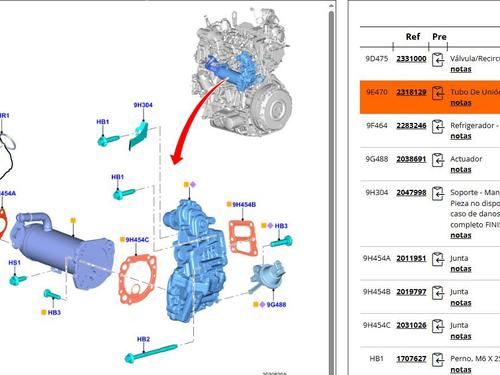Click the HB3 label beside the right bolt
The image size is (500, 375).
click(x=281, y=226)
